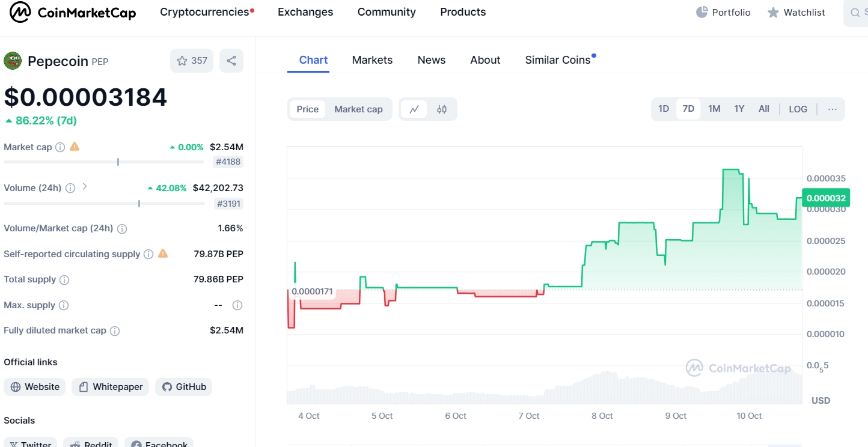Click the $0.00003184 price value
The image size is (868, 447).
[x=85, y=97]
